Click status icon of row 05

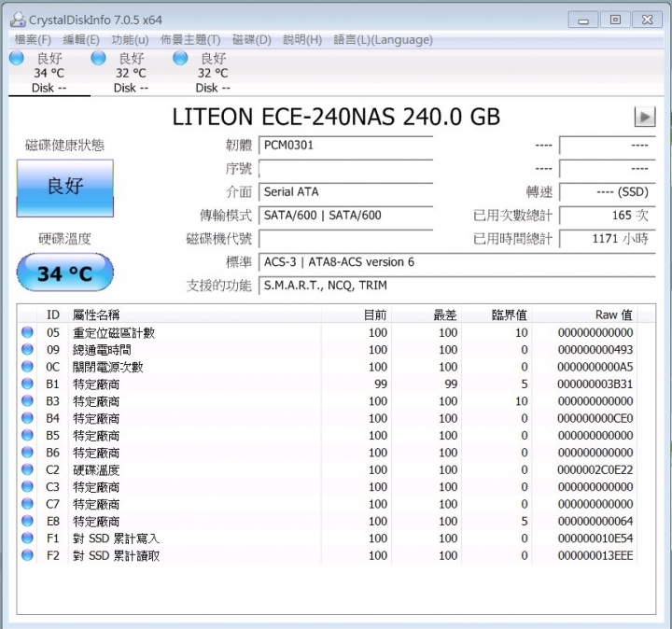point(27,332)
